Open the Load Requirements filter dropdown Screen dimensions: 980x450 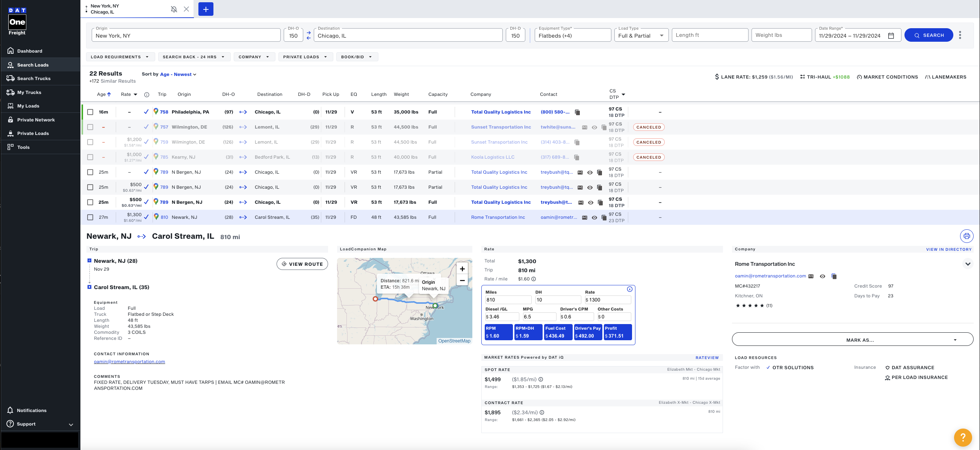click(x=120, y=57)
